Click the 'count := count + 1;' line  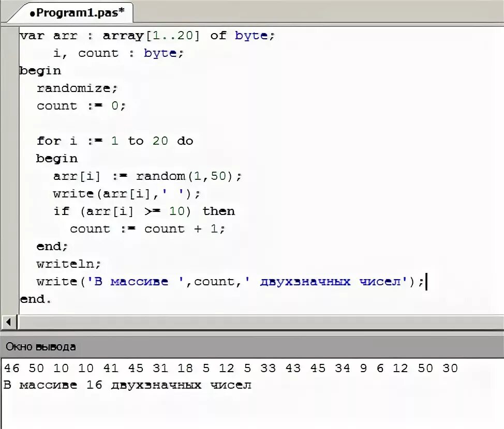click(x=147, y=229)
